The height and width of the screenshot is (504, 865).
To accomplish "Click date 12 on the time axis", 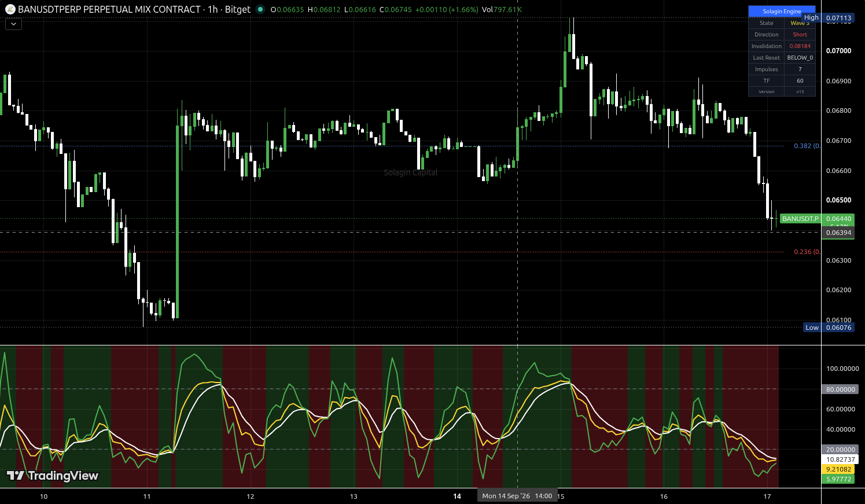I will [x=251, y=496].
